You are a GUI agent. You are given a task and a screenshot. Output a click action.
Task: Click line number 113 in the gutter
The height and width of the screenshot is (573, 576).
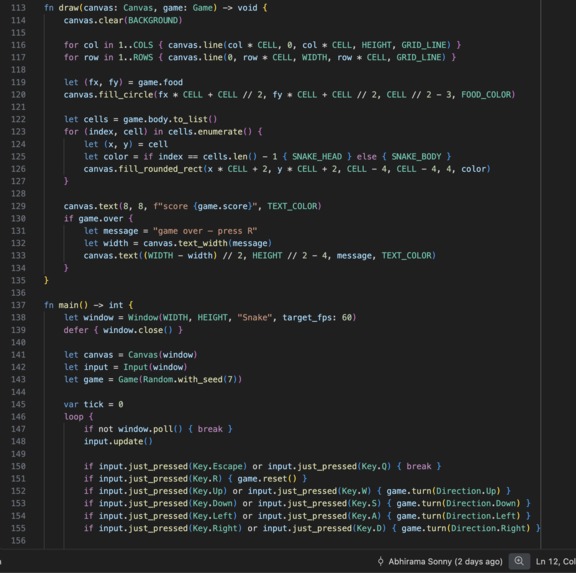coord(18,8)
